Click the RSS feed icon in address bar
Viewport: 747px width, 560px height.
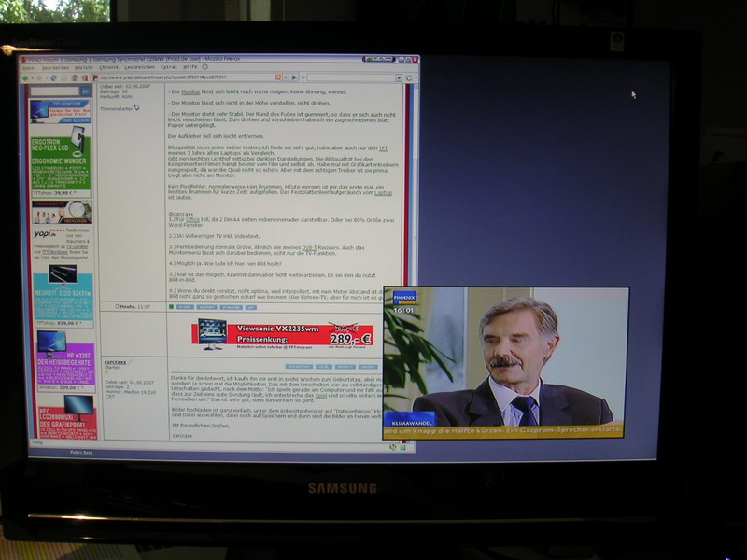point(277,77)
